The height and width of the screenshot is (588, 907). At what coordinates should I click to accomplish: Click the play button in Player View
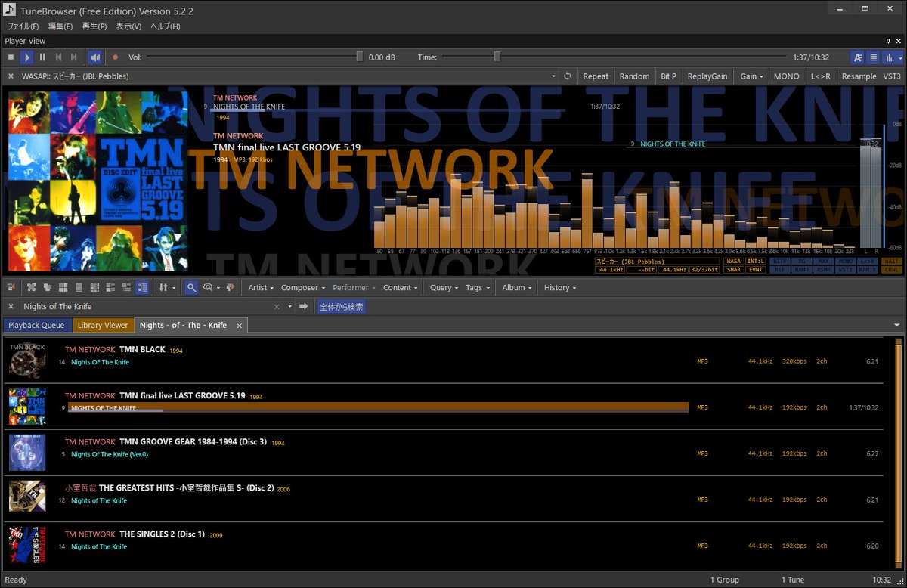coord(26,57)
